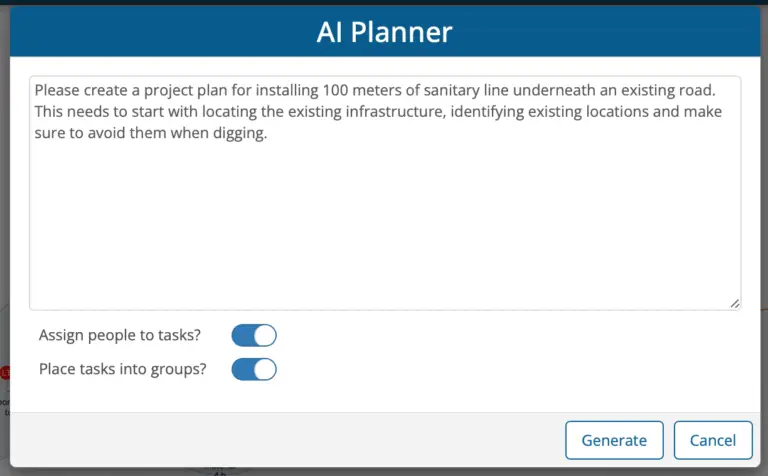The image size is (768, 476).
Task: Turn off Place tasks into groups switch
Action: pos(254,369)
